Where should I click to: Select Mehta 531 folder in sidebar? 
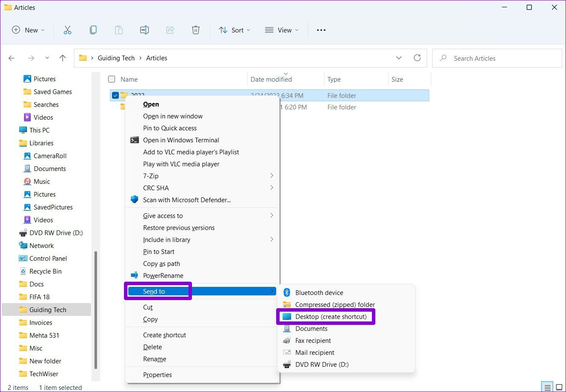point(44,335)
